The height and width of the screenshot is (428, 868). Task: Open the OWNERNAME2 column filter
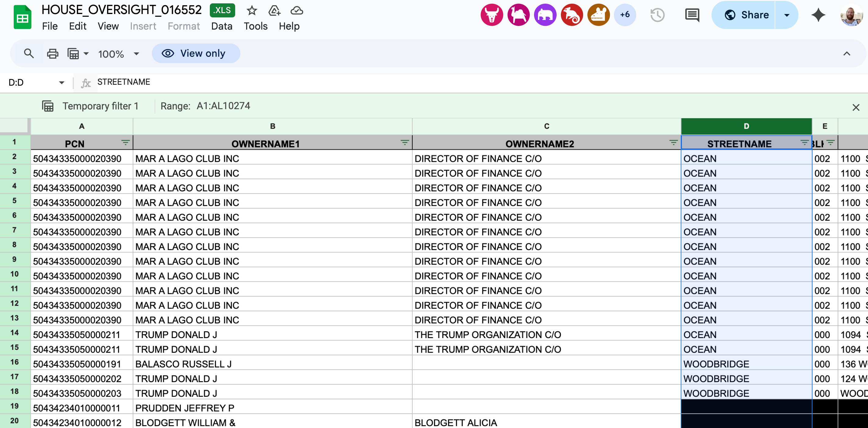673,143
